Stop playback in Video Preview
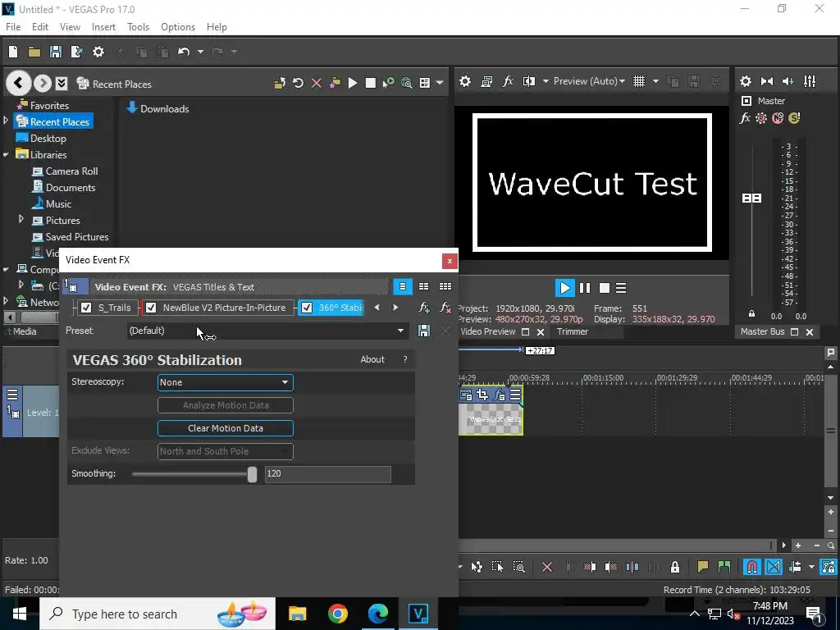 pos(605,288)
